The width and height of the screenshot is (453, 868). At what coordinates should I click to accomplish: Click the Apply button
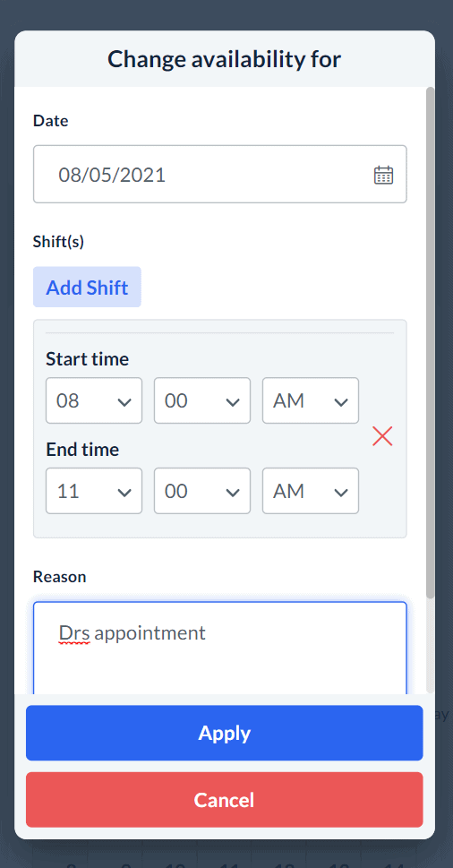225,733
